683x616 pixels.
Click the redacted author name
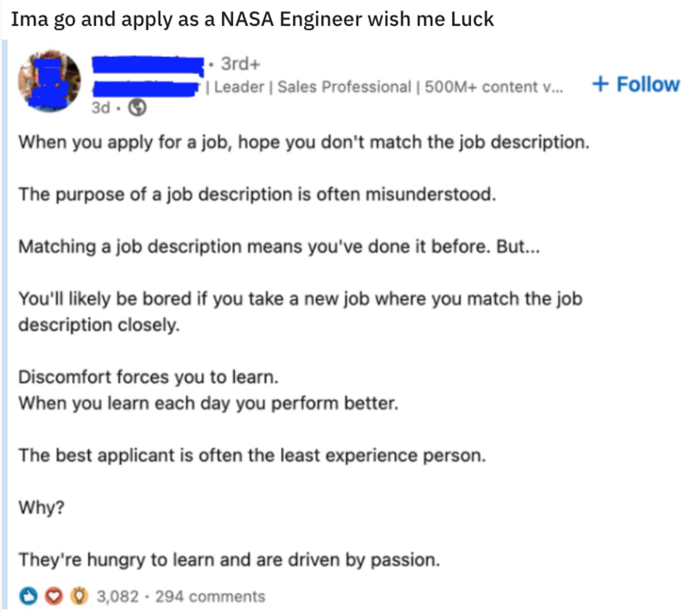click(x=148, y=65)
